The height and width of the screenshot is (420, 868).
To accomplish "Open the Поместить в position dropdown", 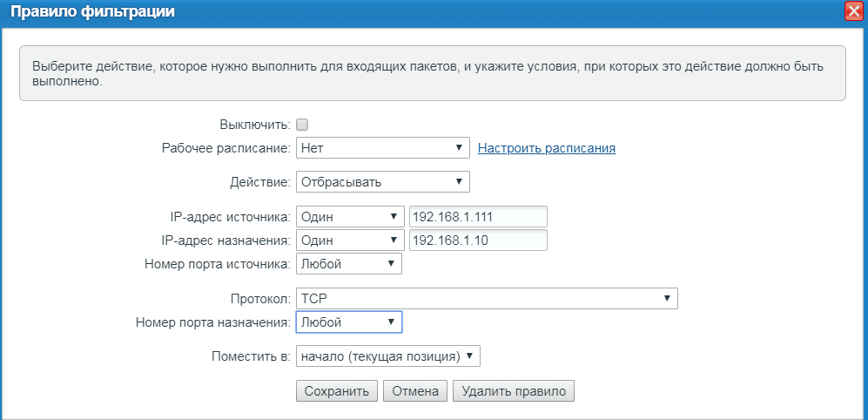I will point(387,356).
